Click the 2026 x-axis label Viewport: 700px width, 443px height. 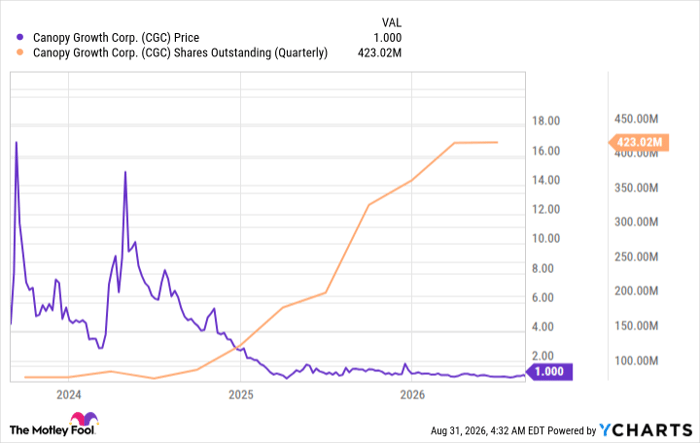click(x=412, y=395)
